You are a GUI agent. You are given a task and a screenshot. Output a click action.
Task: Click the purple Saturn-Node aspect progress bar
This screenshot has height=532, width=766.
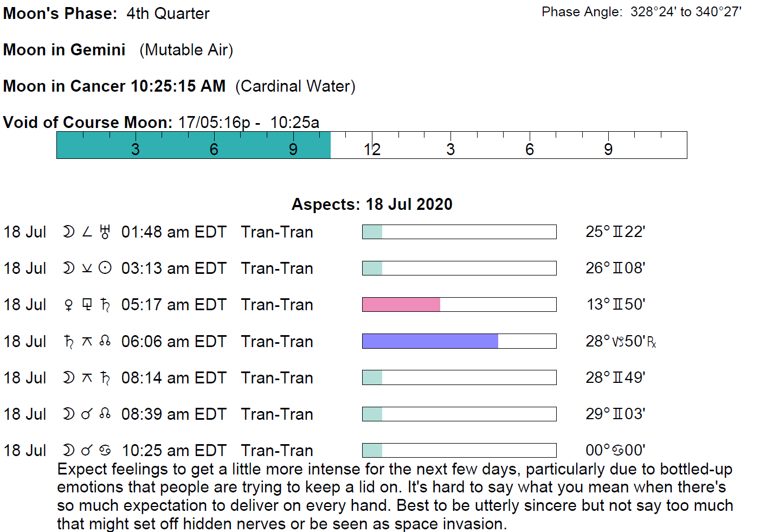pyautogui.click(x=430, y=341)
